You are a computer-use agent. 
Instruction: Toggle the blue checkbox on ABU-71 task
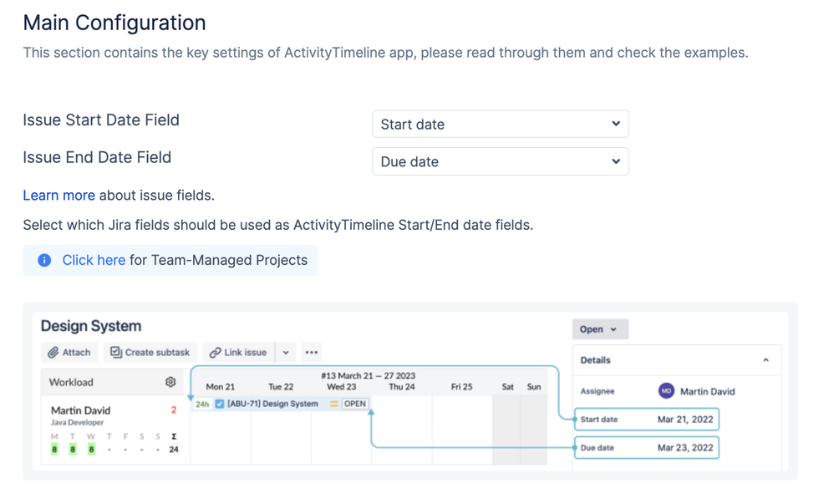pos(219,404)
